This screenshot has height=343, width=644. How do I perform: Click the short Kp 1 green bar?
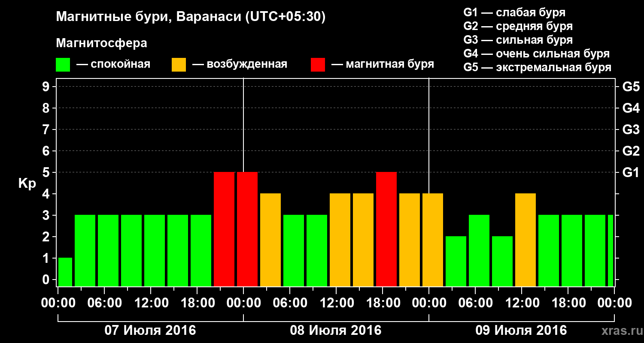[x=65, y=272]
